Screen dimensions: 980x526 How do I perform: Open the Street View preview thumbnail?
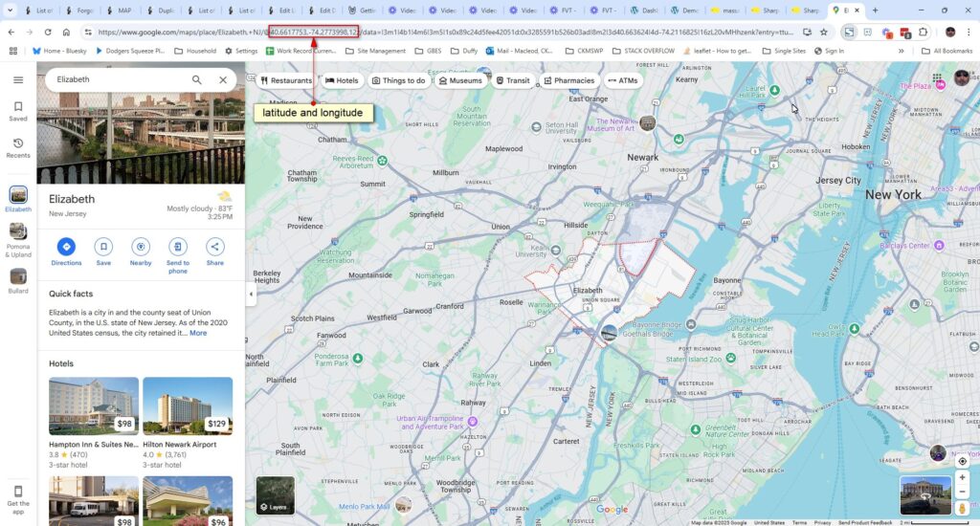coord(925,495)
